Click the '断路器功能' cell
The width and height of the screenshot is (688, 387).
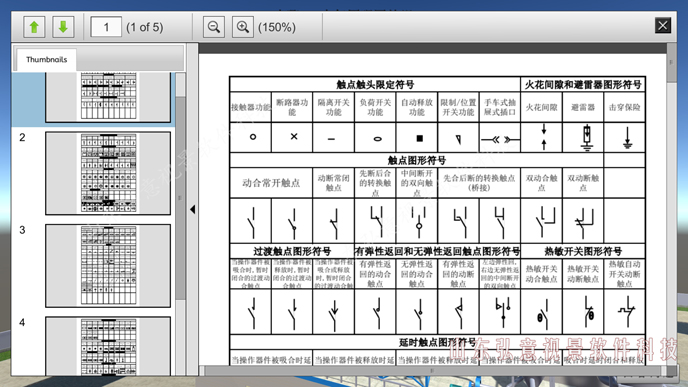[292, 107]
